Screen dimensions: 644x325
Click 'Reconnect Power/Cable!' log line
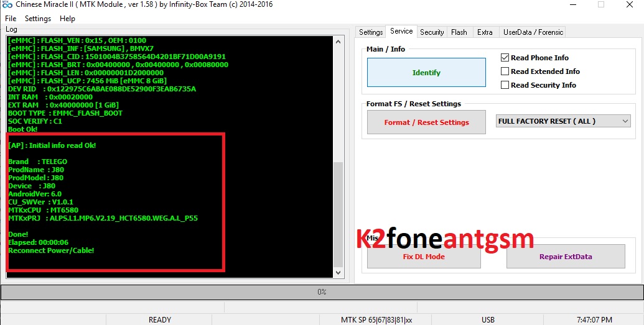(x=52, y=250)
